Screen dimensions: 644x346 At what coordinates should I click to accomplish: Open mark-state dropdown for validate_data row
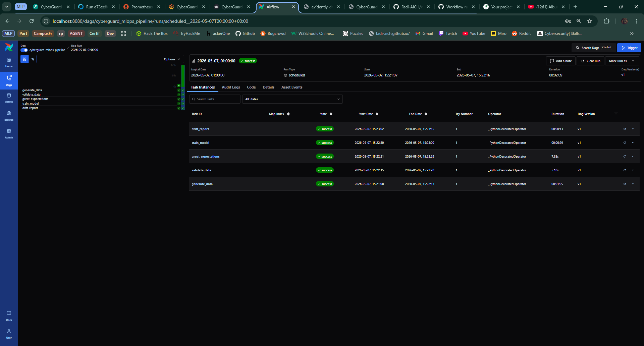[633, 170]
